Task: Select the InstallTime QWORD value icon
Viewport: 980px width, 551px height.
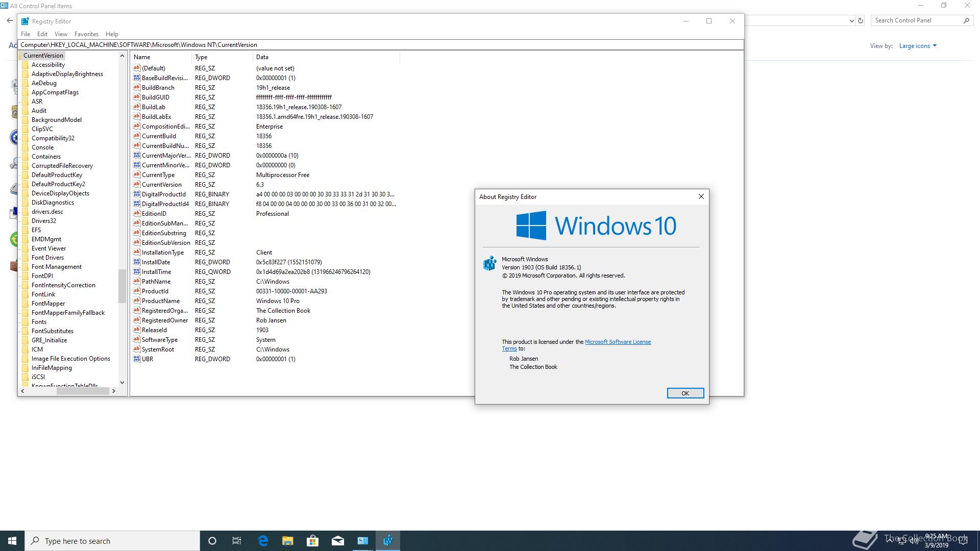Action: (x=136, y=271)
